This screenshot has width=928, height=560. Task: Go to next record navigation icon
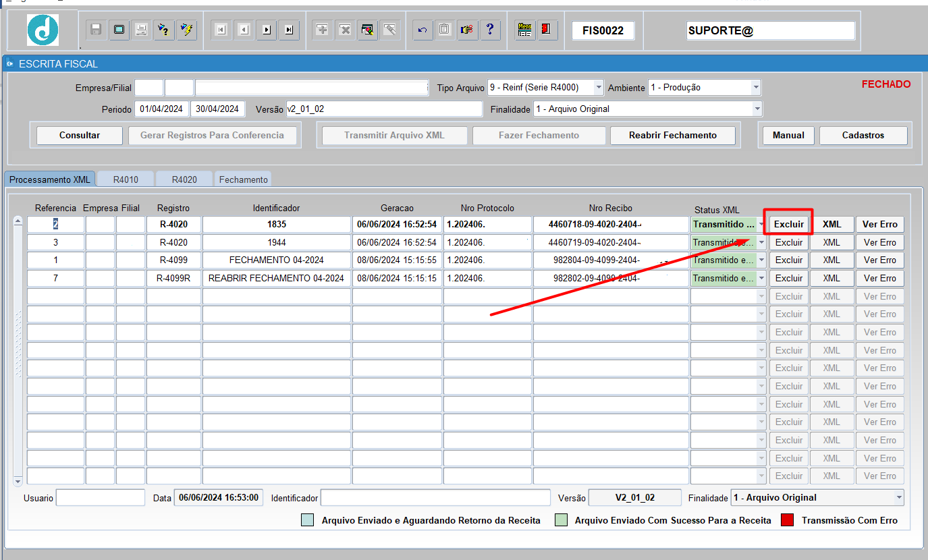tap(267, 30)
